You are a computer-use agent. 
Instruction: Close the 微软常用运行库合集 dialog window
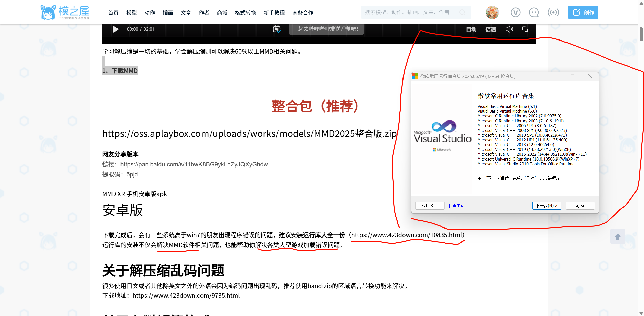[x=590, y=76]
